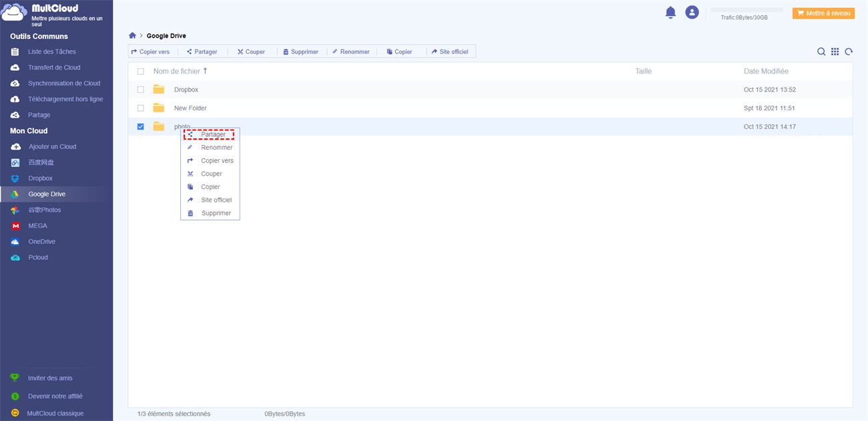Choose Copier vers in context menu

[x=210, y=160]
